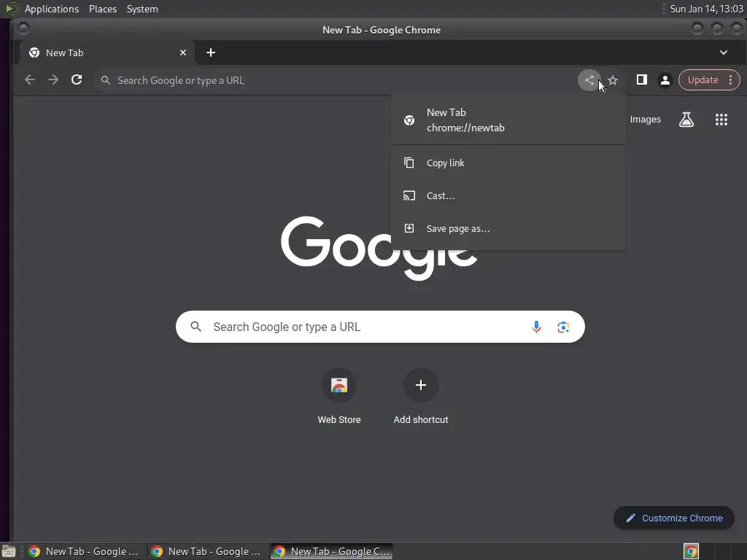
Task: Search by image with Lens icon
Action: click(x=563, y=327)
